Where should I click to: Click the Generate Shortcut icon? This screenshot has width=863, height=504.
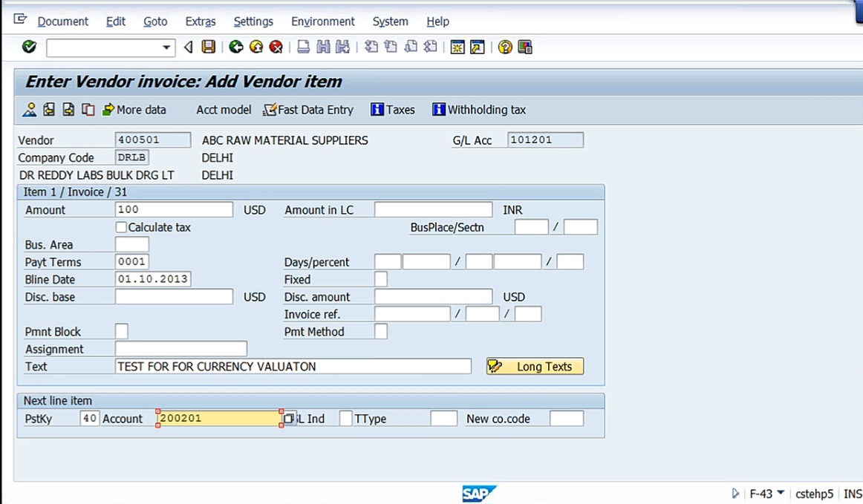pyautogui.click(x=478, y=47)
